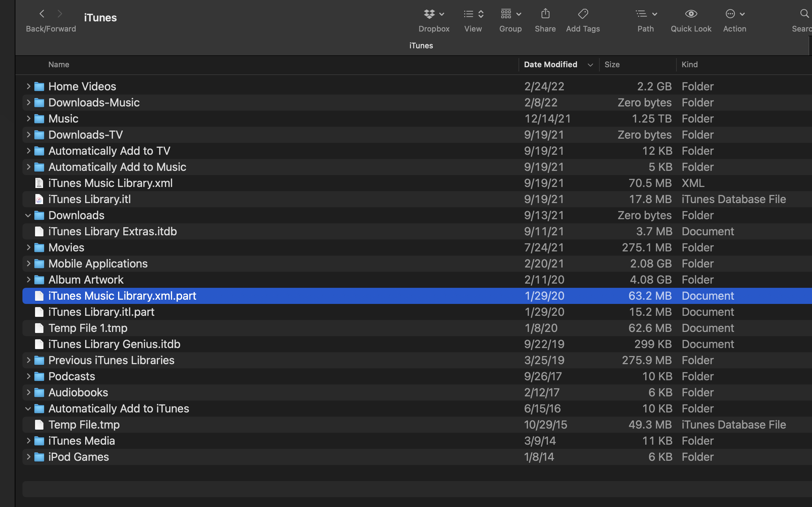Click the Name column header
The image size is (812, 507).
[x=59, y=64]
